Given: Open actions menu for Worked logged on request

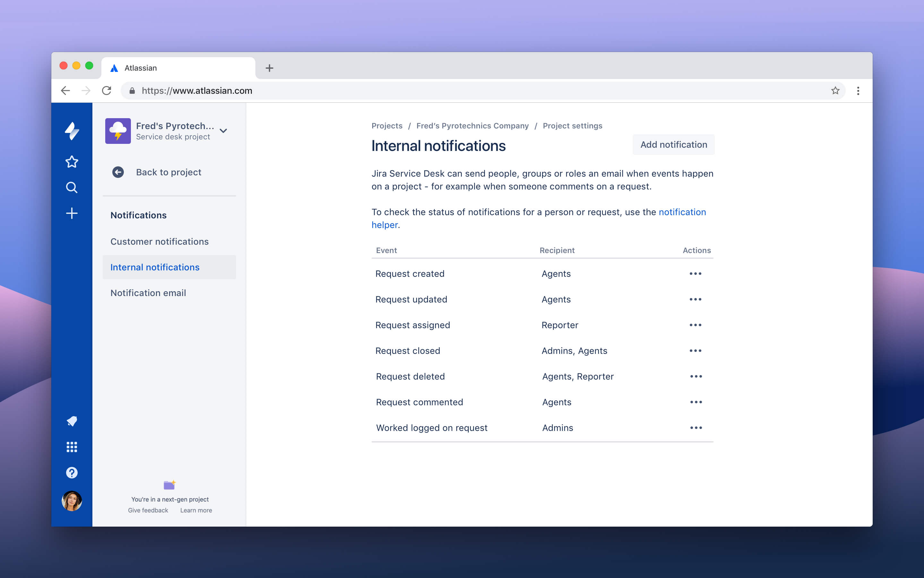Looking at the screenshot, I should click(696, 428).
